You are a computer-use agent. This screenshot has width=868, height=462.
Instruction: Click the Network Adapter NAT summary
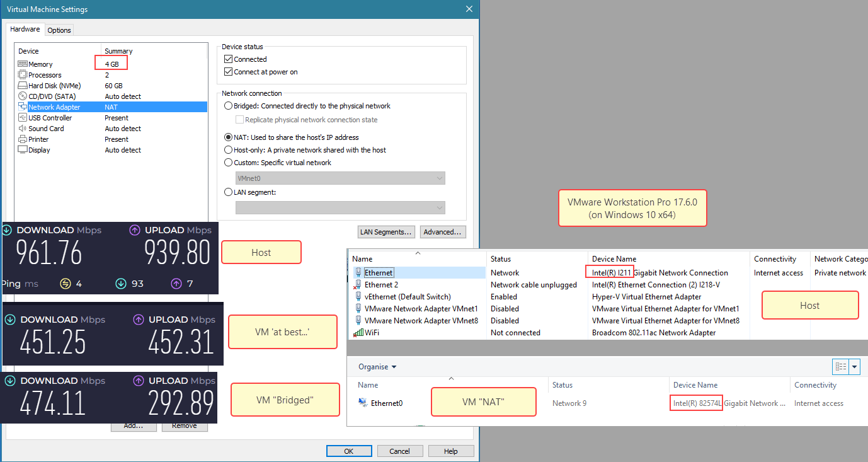point(111,107)
